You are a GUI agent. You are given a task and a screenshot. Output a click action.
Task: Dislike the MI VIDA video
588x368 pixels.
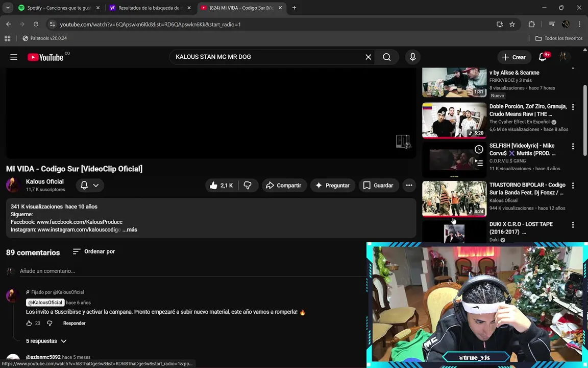coord(248,186)
